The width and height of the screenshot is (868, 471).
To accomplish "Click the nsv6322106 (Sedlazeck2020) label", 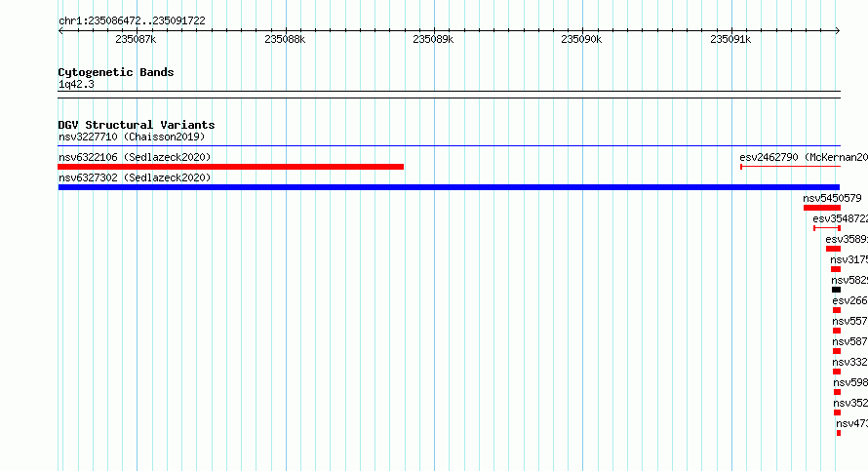I will point(135,157).
